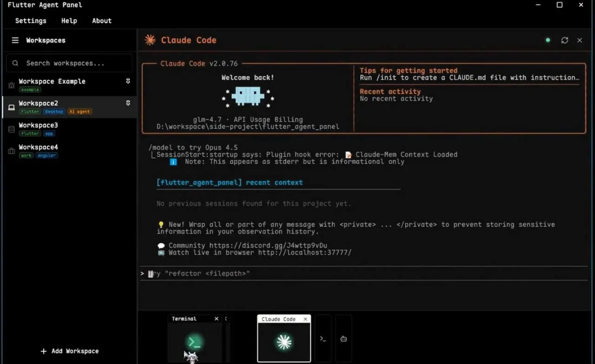Click the lightbulb icon beside the New! tip
Screen dimensions: 595x364
click(161, 225)
